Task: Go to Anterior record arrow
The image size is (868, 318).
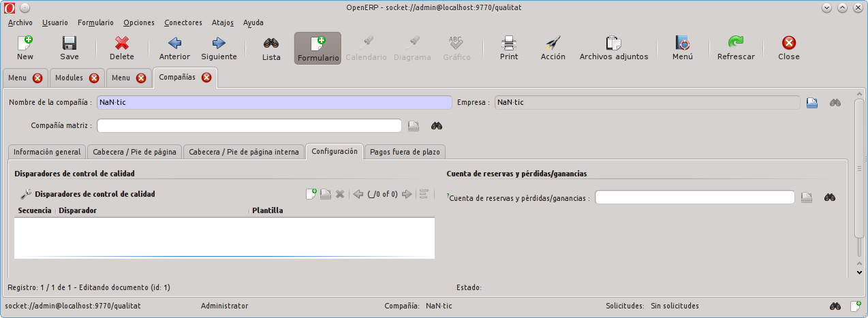Action: coord(174,43)
